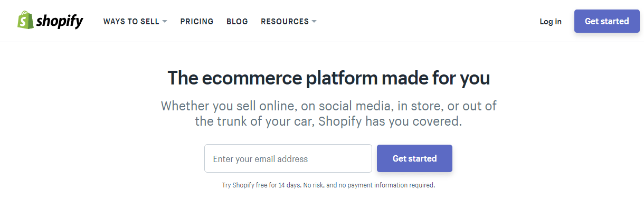Click the 'social media' phrase in the subheading
This screenshot has height=217, width=644.
(x=354, y=106)
